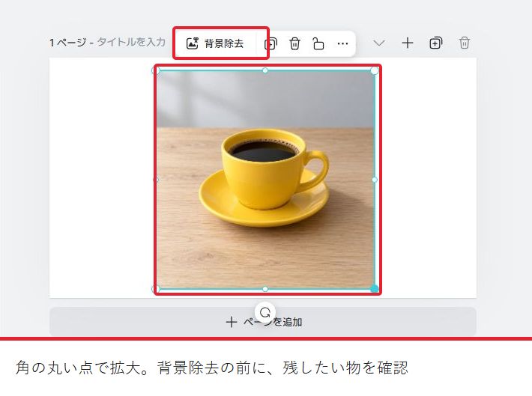The height and width of the screenshot is (396, 532).
Task: Duplicate the selected image using the floating toolbar icon
Action: (270, 43)
